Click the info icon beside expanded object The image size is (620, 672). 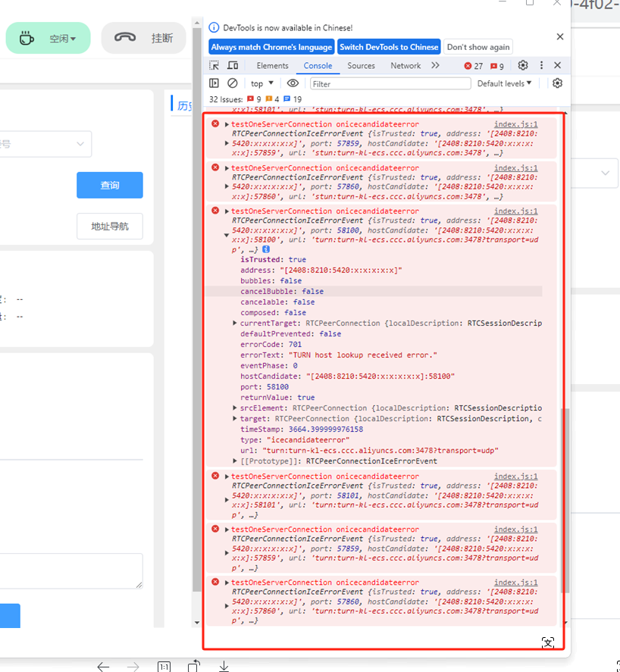tap(266, 249)
